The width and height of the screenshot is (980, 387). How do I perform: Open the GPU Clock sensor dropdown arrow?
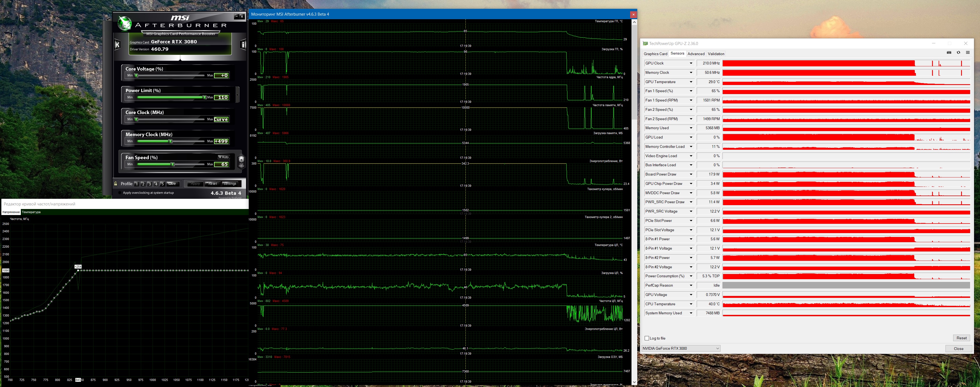tap(691, 63)
